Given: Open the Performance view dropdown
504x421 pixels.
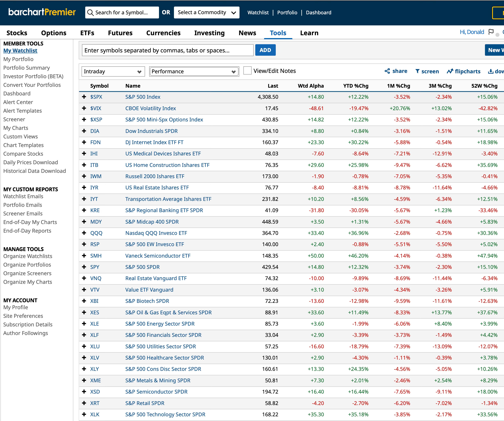Looking at the screenshot, I should (194, 71).
